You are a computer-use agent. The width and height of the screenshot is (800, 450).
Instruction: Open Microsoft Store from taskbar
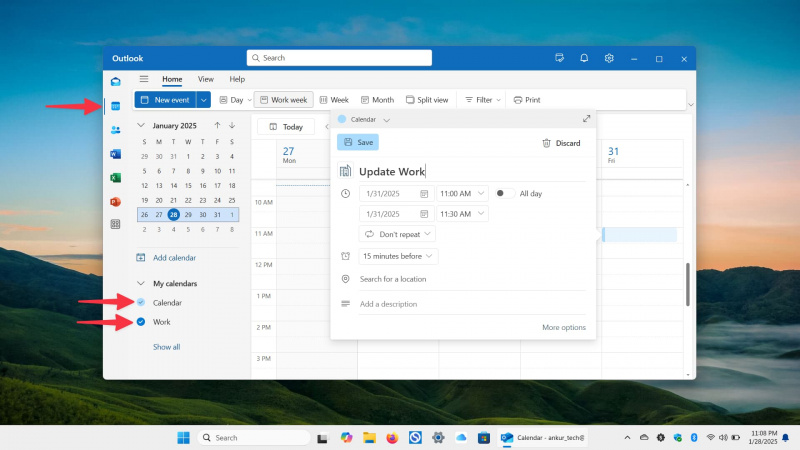(x=484, y=438)
